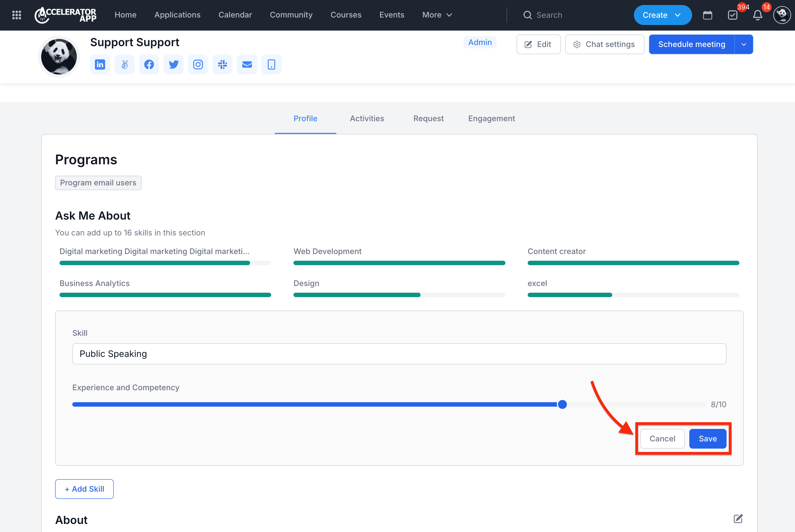Switch to the Engagement tab

(491, 118)
